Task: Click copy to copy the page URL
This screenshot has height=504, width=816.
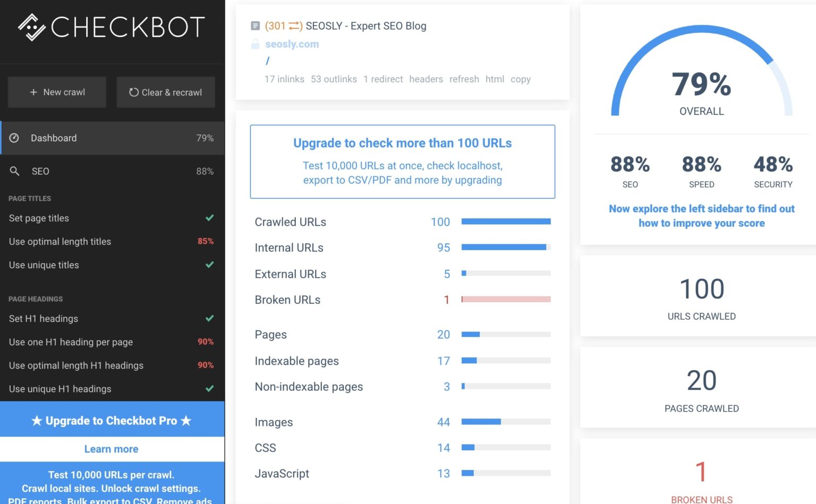Action: coord(520,79)
